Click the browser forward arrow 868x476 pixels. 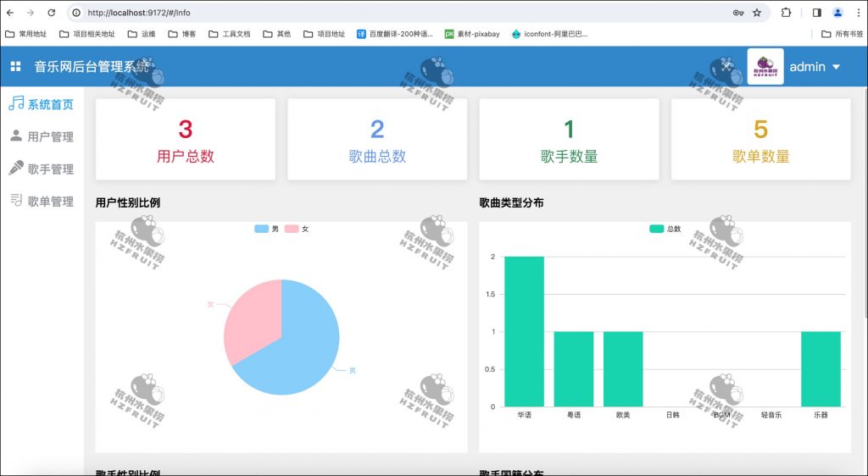pyautogui.click(x=31, y=13)
